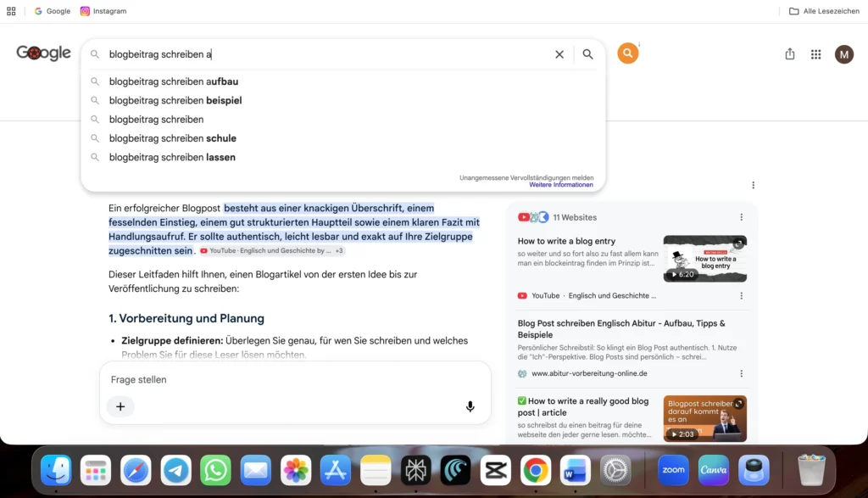Click the Google logo

(x=44, y=53)
